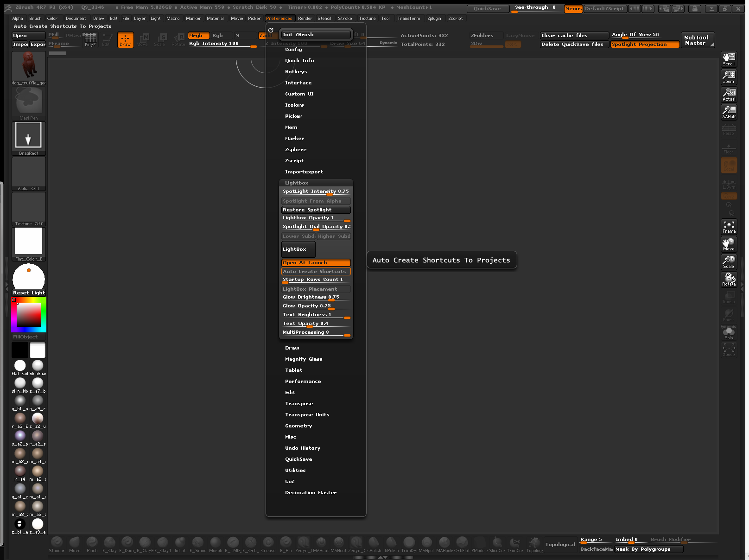
Task: Collapse the Lightbox sub-palette
Action: click(x=297, y=183)
